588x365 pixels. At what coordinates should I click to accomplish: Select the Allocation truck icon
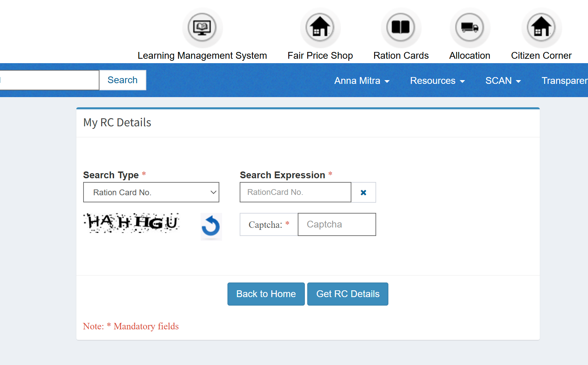coord(470,28)
